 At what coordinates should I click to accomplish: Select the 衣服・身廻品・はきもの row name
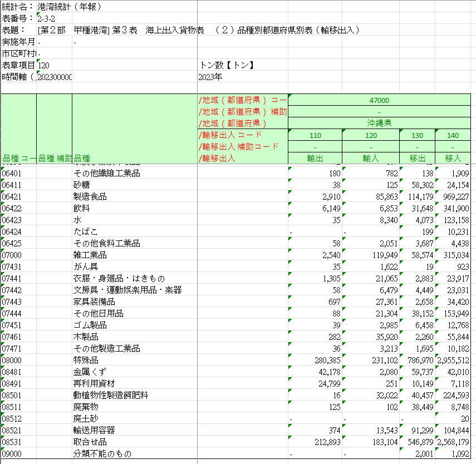click(x=119, y=278)
